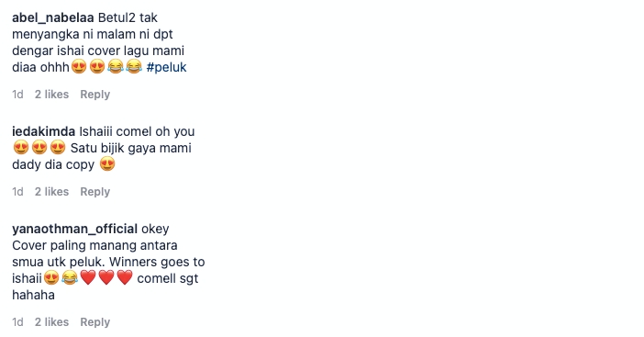Click the 'comell sgt' text after the red hearts
The height and width of the screenshot is (337, 644).
point(168,278)
